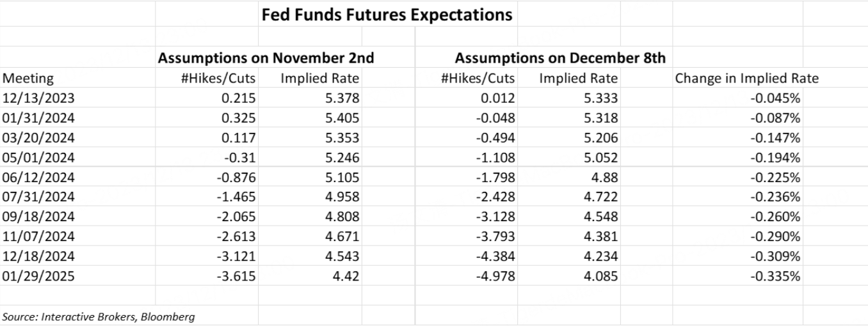Screen dimensions: 868x326
Task: Click the 5.378 implied rate cell
Action: pos(342,98)
